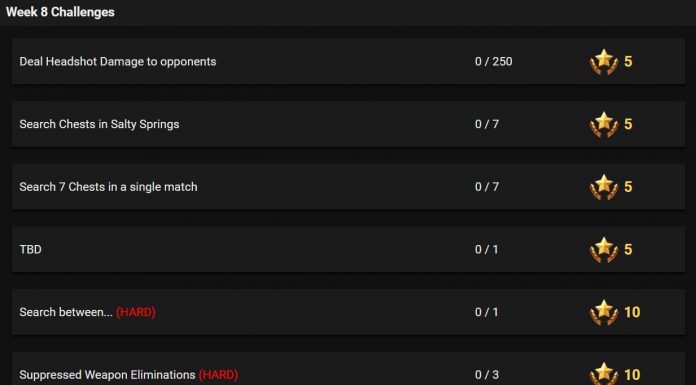The width and height of the screenshot is (696, 385).
Task: Open the Search 7 Chests in a single match row
Action: tap(348, 187)
